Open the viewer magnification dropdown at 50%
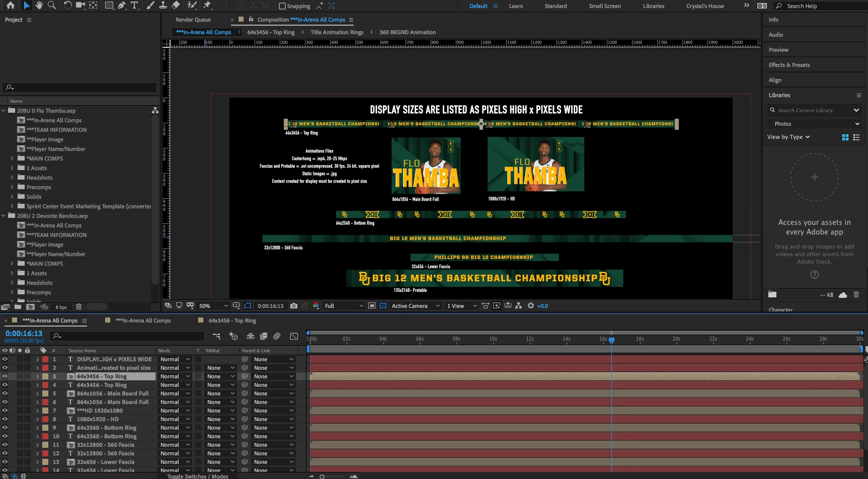This screenshot has width=868, height=479. (213, 306)
